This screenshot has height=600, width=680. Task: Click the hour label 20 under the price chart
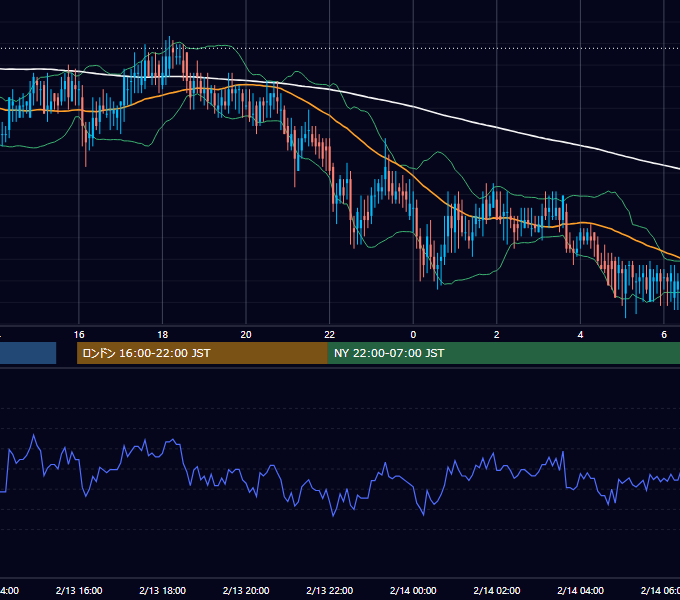point(246,335)
